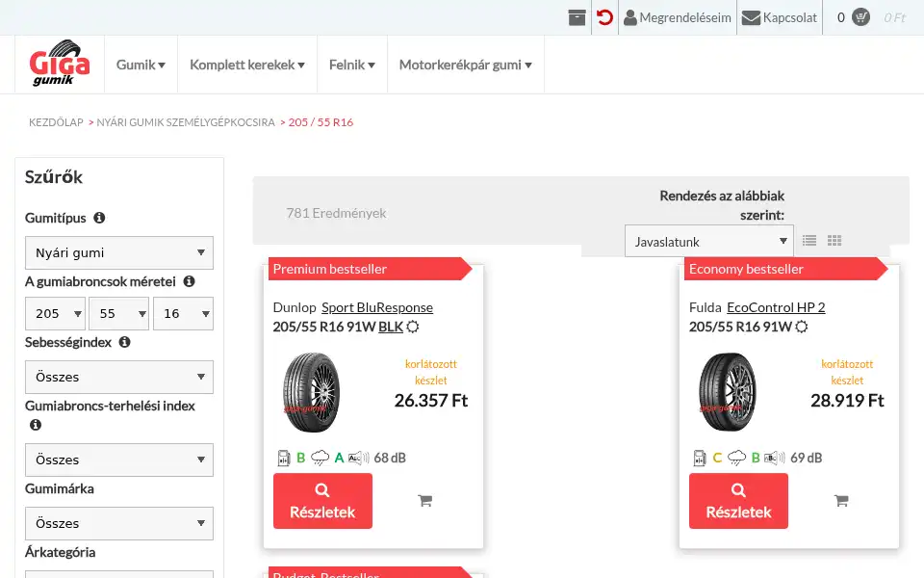924x578 pixels.
Task: Open the shopping cart icon in header
Action: click(860, 17)
